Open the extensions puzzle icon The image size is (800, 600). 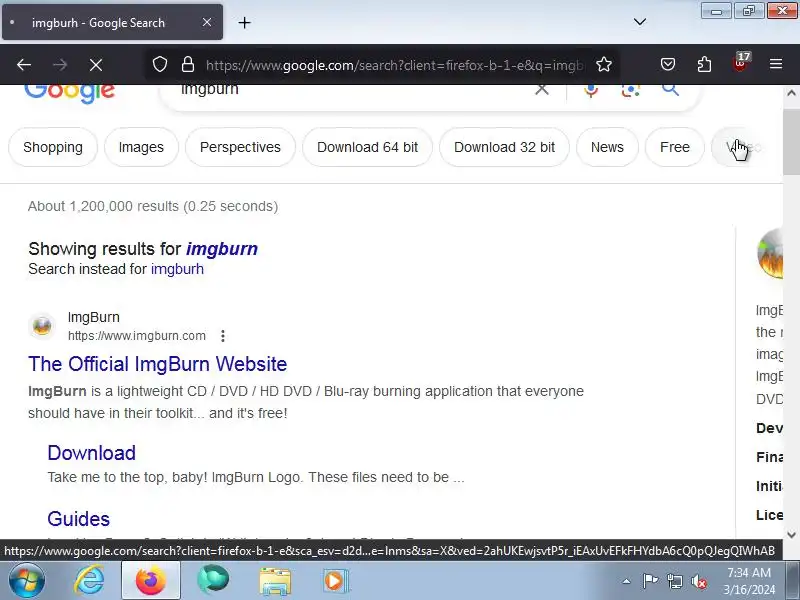point(704,64)
